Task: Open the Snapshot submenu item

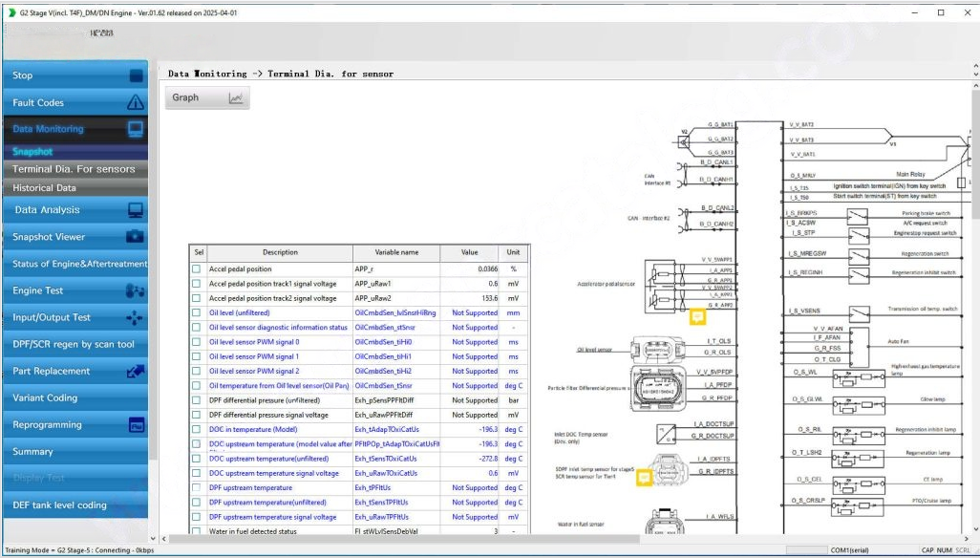Action: click(32, 152)
